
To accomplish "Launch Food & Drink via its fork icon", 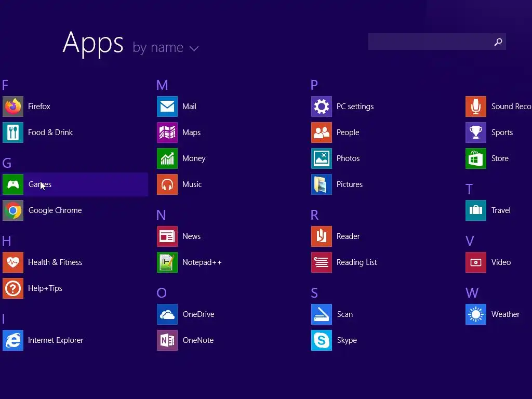I will point(13,132).
